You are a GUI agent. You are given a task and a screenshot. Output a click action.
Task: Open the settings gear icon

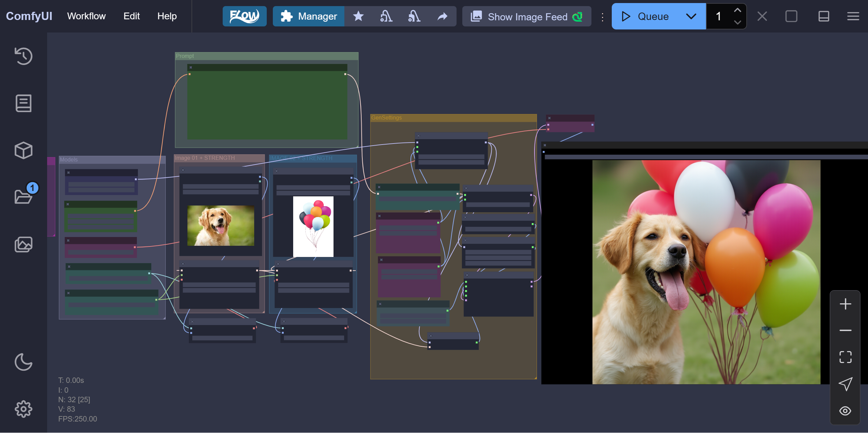(23, 409)
